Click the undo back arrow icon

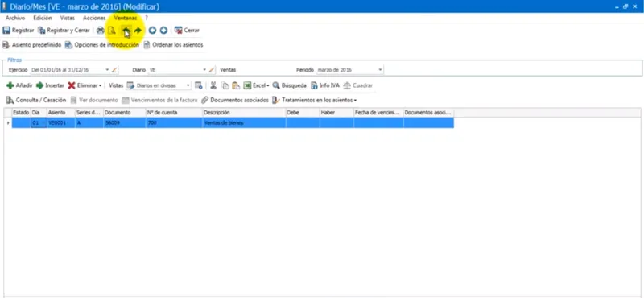126,31
